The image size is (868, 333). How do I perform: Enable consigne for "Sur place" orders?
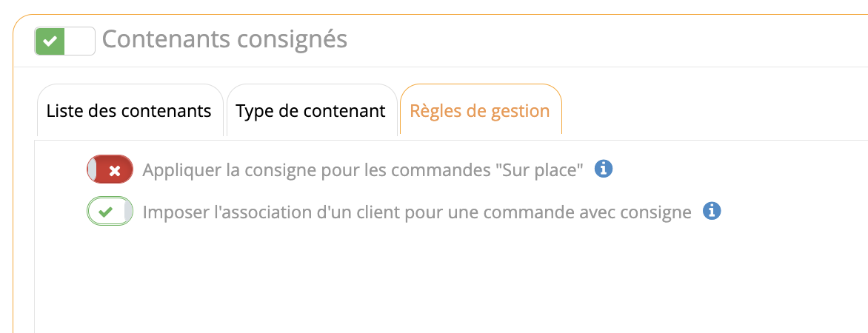pos(110,169)
